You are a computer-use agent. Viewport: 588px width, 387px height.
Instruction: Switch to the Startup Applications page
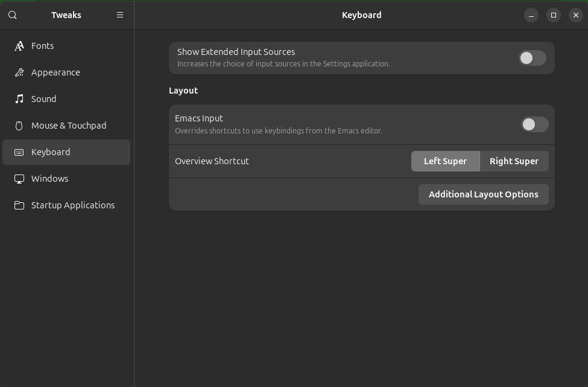click(72, 205)
